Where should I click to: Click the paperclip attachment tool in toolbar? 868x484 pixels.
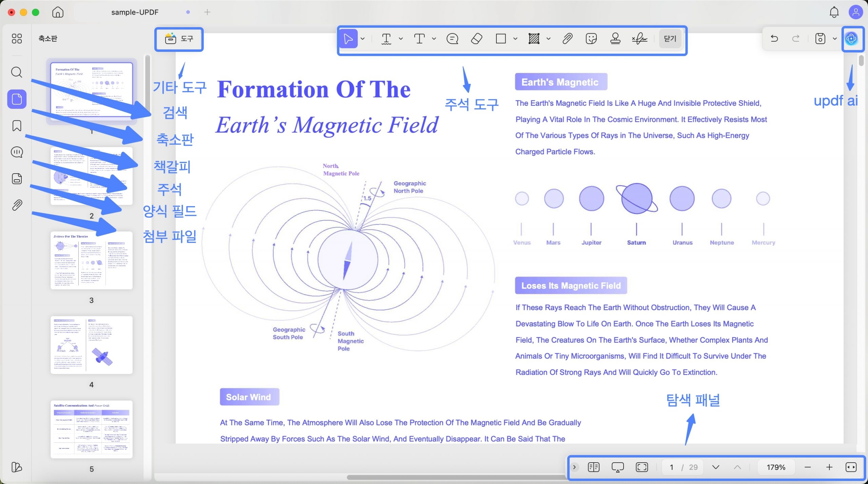pyautogui.click(x=567, y=39)
